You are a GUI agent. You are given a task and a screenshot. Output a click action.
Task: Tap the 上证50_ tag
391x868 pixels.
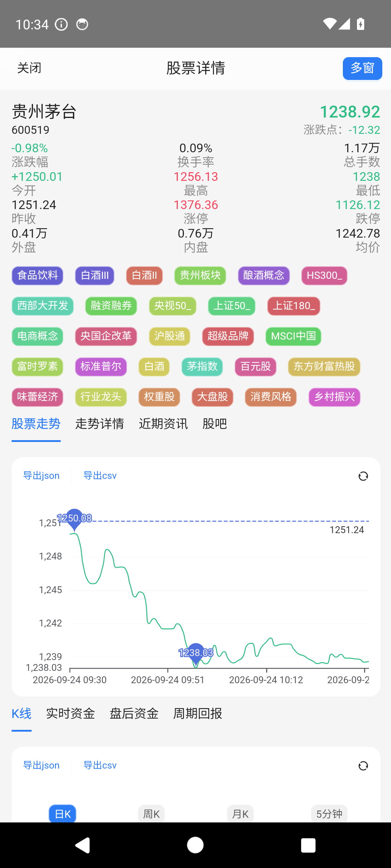(232, 306)
